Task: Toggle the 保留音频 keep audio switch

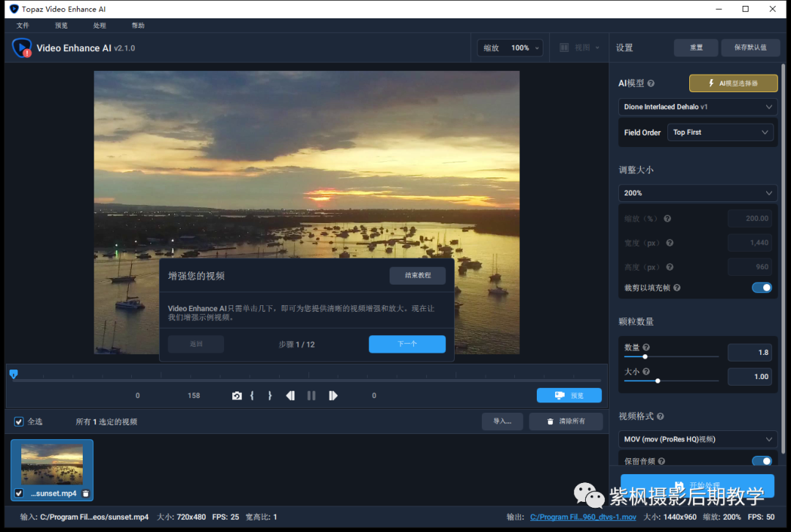Action: coord(762,461)
